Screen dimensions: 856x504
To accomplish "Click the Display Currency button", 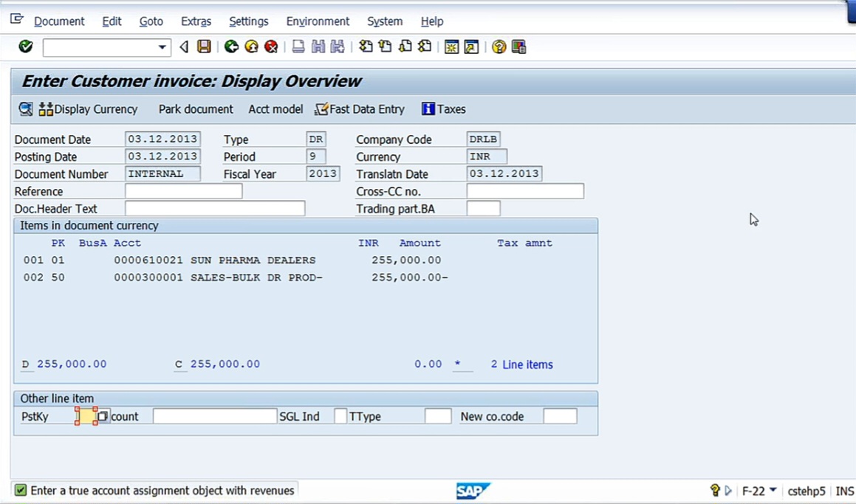I will [89, 109].
